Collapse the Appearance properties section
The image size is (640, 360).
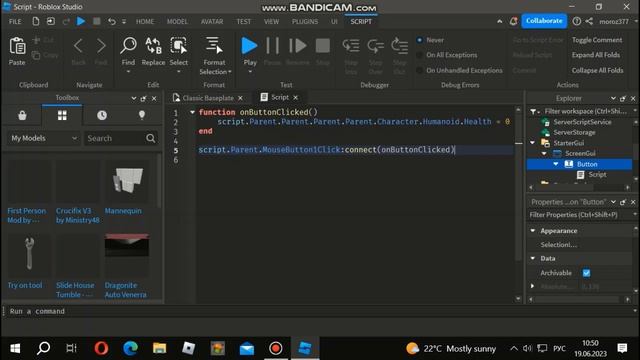tap(533, 231)
